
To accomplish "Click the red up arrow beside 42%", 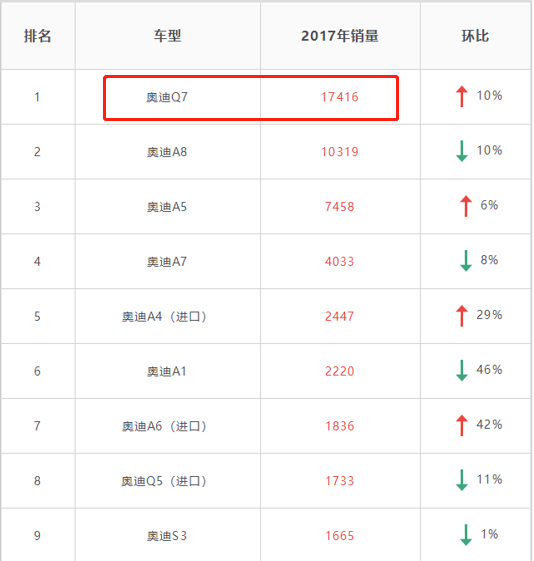I will [462, 425].
